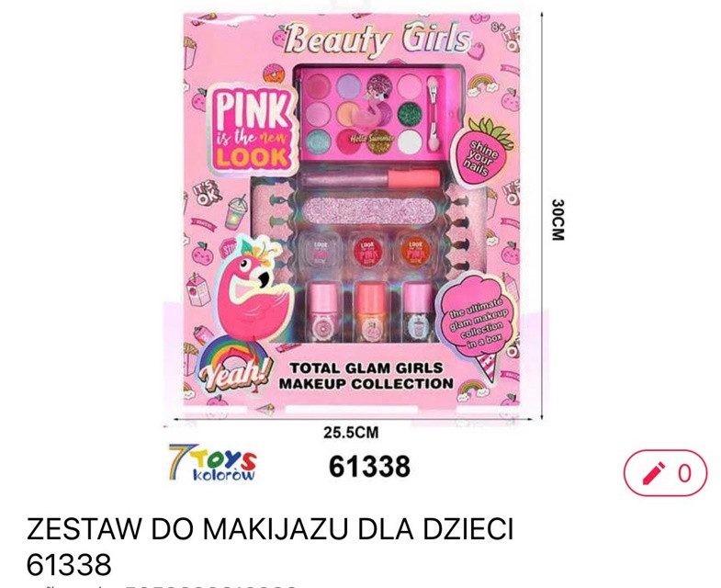Click the product code 61338 under image
Viewport: 721px width, 588px height.
(369, 466)
